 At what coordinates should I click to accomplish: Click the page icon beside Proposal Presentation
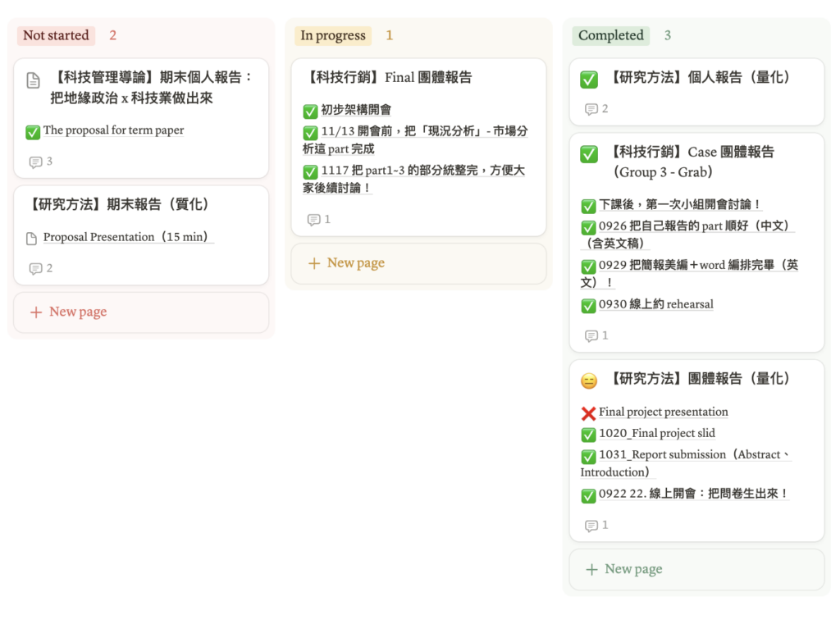[x=32, y=239]
